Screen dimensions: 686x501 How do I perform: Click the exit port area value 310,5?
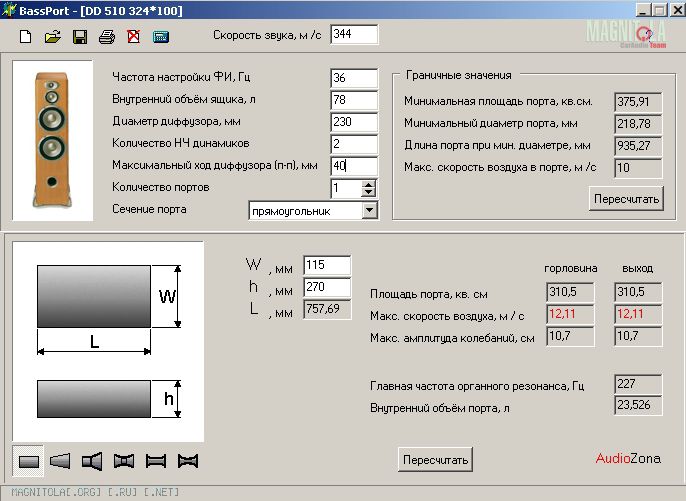638,292
